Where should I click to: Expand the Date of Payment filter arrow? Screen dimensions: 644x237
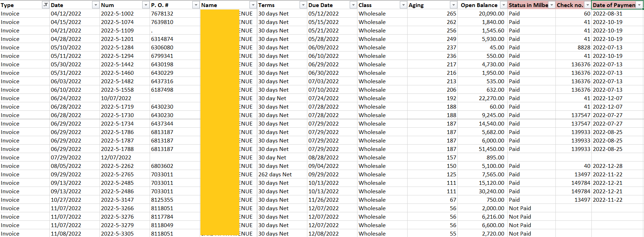(639, 5)
